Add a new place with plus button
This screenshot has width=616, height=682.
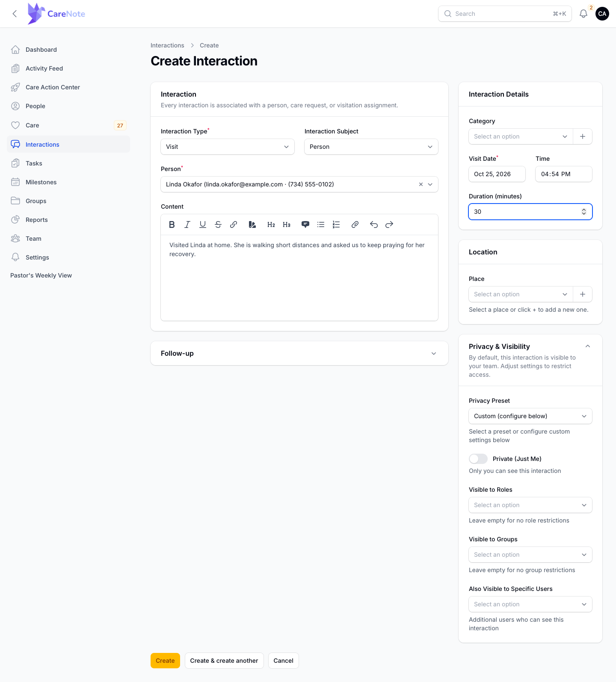click(x=583, y=294)
